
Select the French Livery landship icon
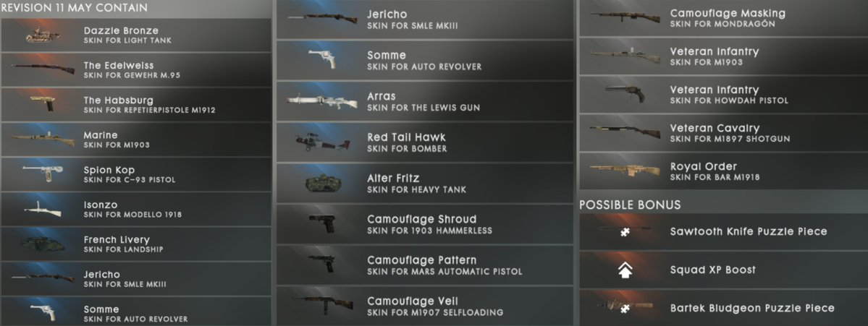click(43, 244)
